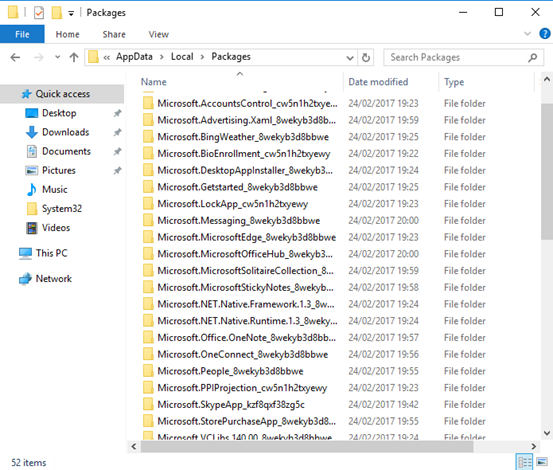Viewport: 553px width, 470px height.
Task: Select the Microsoft.BingWeather folder icon
Action: pos(148,137)
